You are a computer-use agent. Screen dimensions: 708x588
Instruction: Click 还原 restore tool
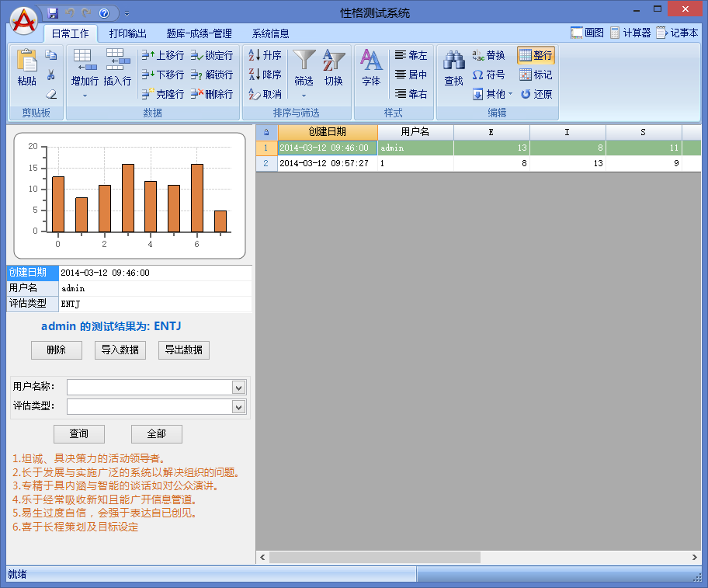[536, 94]
